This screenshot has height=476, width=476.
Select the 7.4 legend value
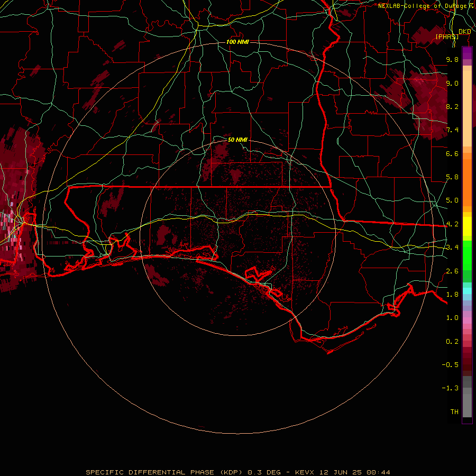(452, 130)
